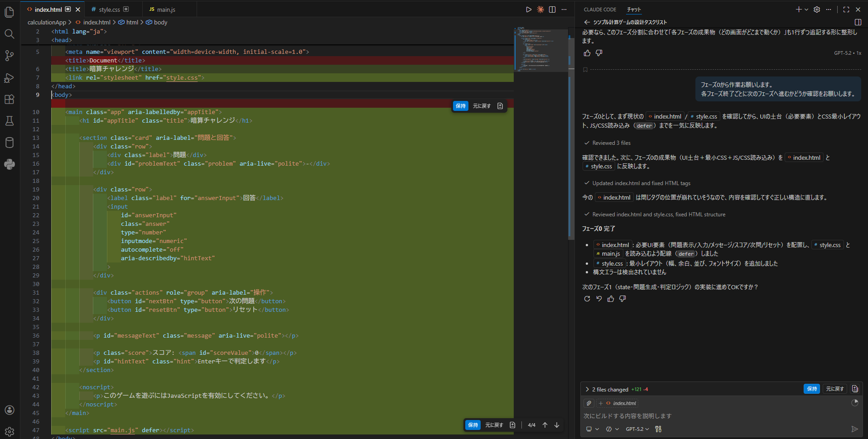868x439 pixels.
Task: Give thumbs down on the top response
Action: 599,53
